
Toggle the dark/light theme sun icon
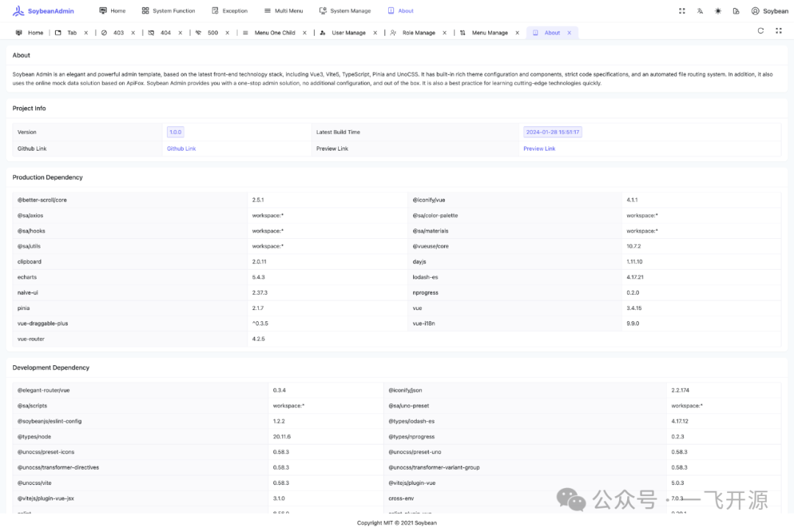(718, 11)
